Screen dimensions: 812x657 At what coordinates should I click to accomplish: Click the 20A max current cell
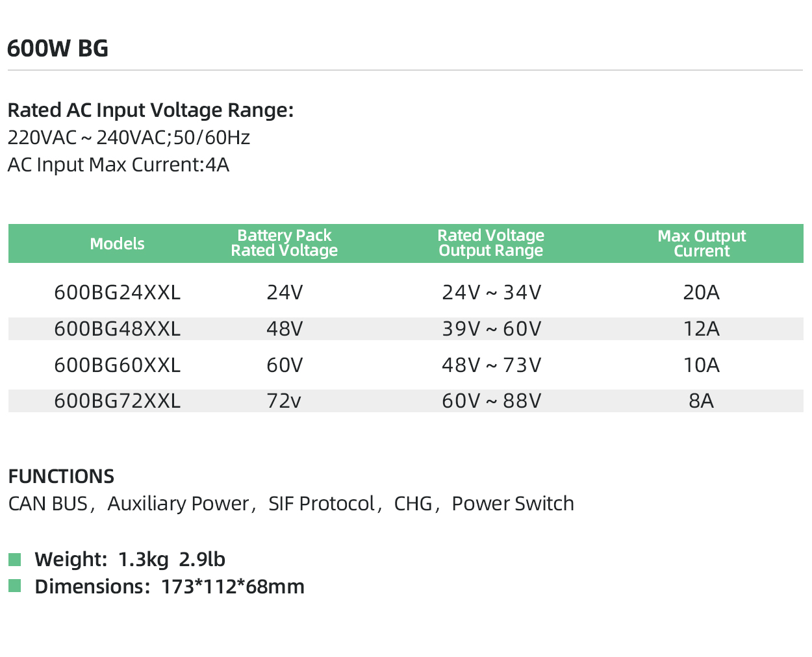(x=701, y=293)
